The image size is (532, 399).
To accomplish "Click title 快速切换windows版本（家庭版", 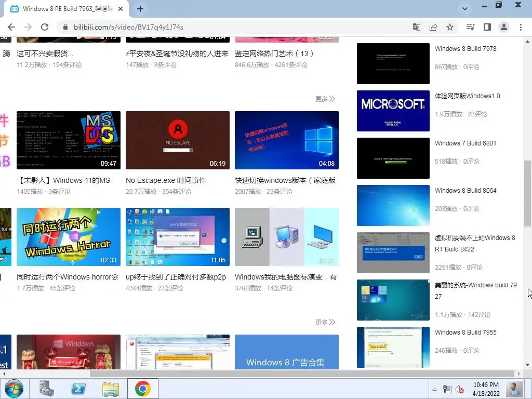I will pyautogui.click(x=285, y=180).
